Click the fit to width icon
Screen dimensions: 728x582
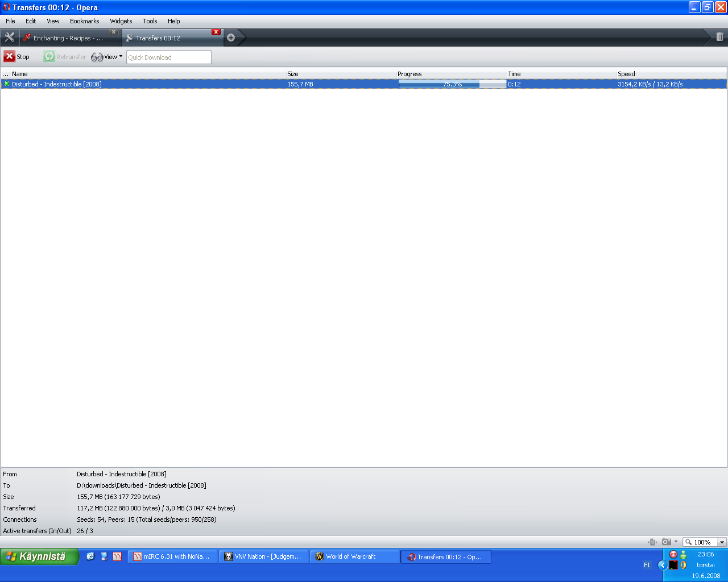652,542
